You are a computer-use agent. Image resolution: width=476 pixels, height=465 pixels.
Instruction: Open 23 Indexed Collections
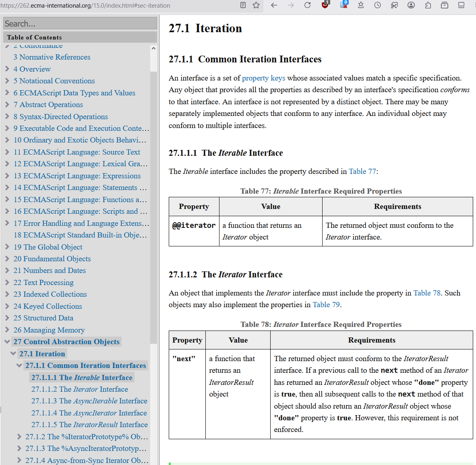pos(50,294)
